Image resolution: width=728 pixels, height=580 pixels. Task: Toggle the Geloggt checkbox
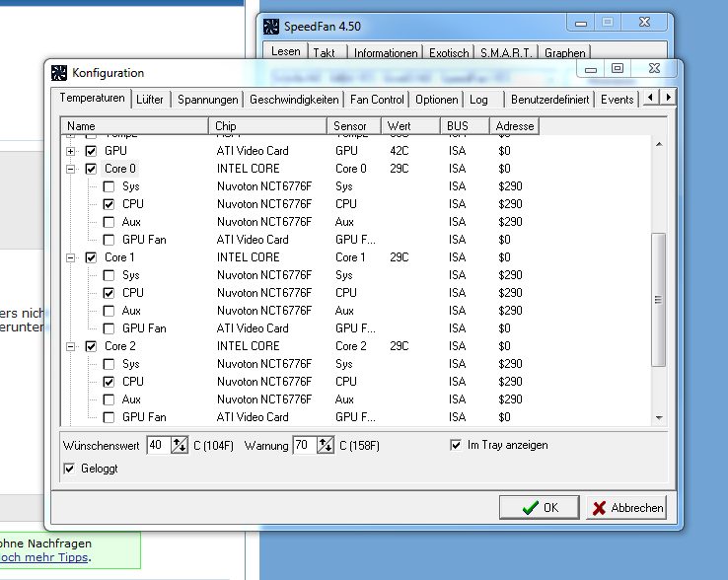[x=69, y=469]
